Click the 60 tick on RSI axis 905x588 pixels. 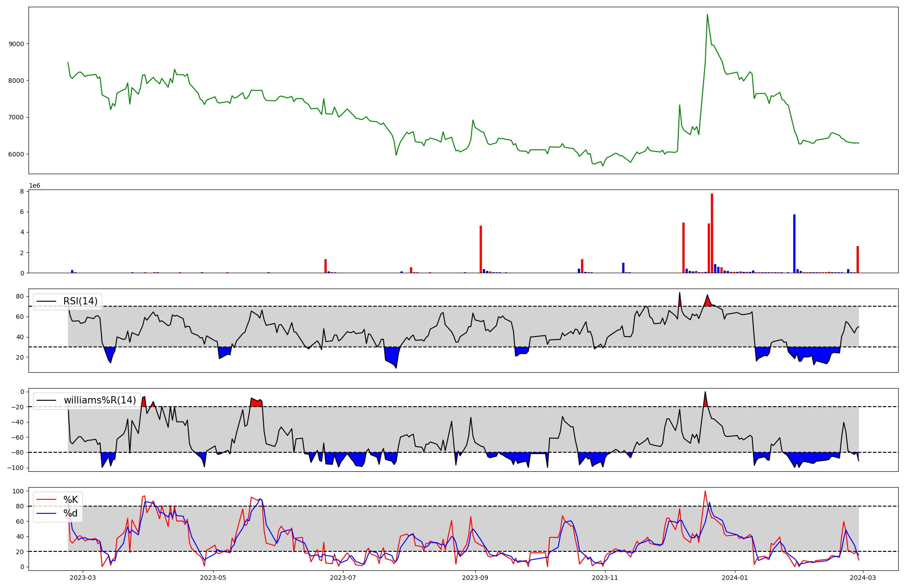(x=20, y=317)
